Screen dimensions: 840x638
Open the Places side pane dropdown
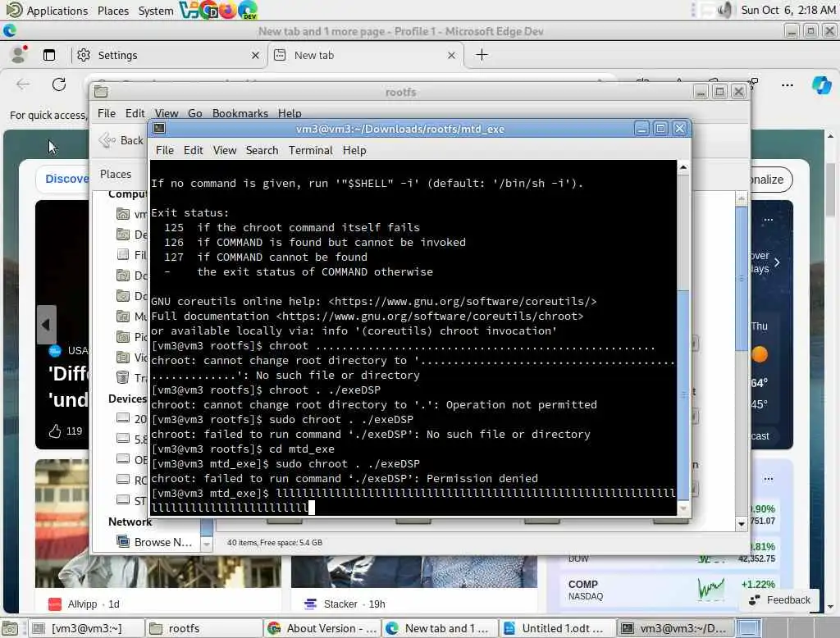point(116,174)
